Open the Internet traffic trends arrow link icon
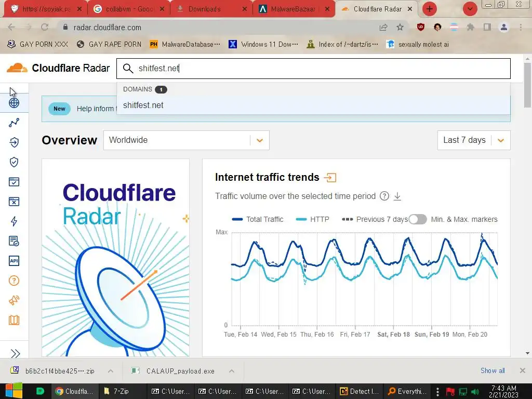Image resolution: width=532 pixels, height=399 pixels. 330,178
